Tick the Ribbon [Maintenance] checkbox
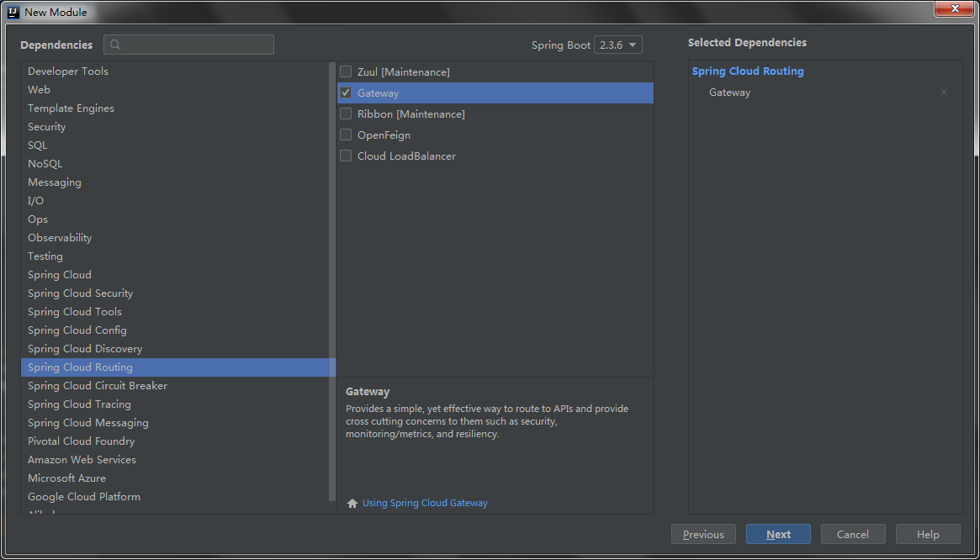 click(x=346, y=114)
